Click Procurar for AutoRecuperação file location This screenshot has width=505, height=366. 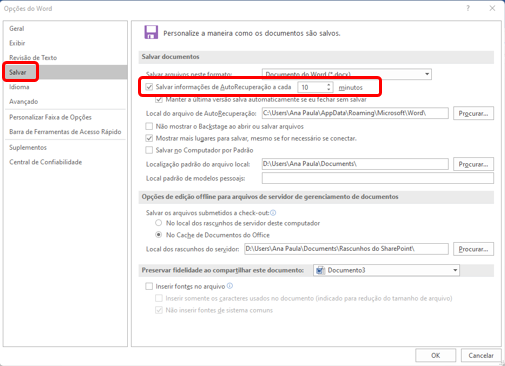[473, 113]
